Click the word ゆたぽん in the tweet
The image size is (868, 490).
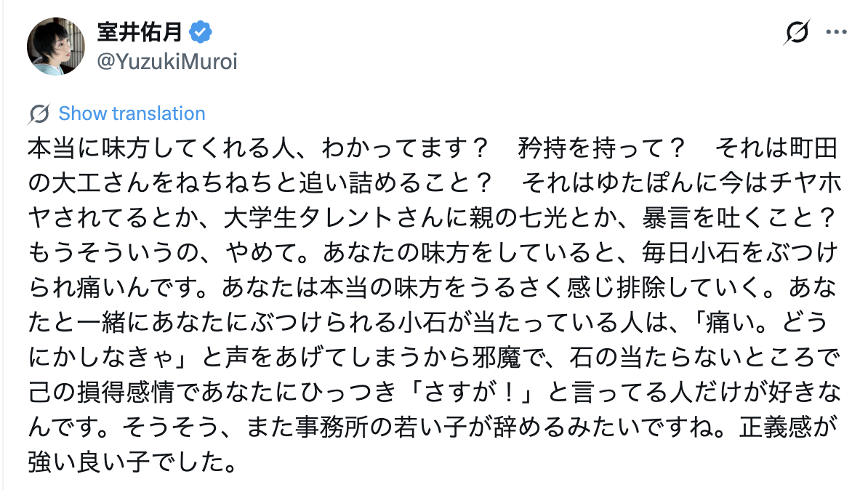646,183
